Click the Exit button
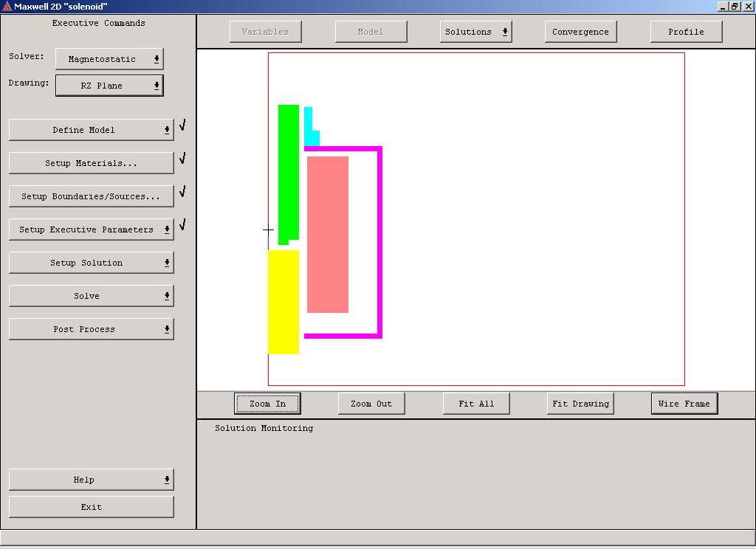The image size is (756, 549). [x=91, y=507]
